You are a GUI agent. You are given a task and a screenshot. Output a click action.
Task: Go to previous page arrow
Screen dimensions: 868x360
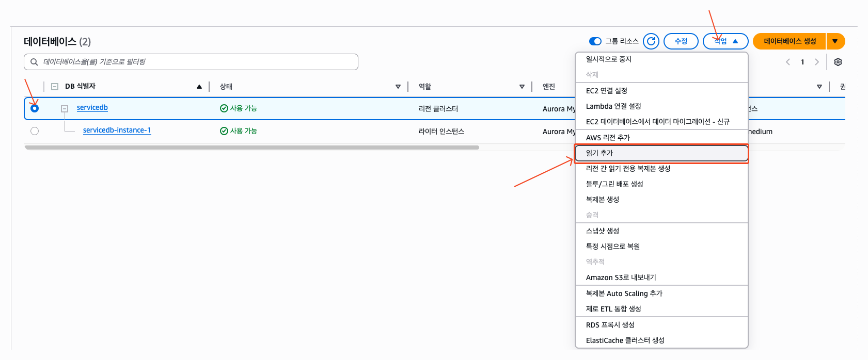(787, 62)
